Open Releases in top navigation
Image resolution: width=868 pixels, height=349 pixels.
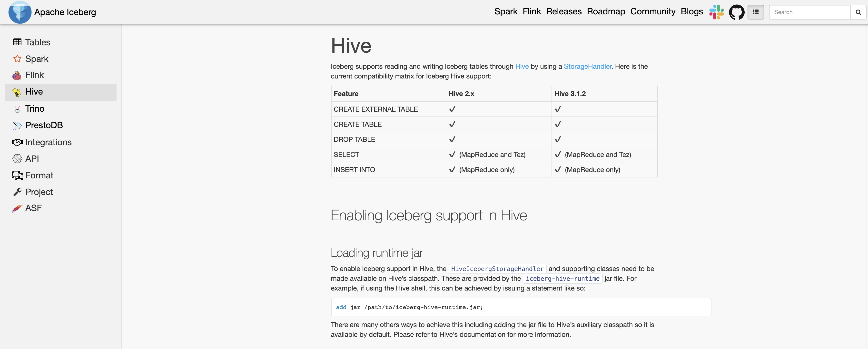(564, 11)
